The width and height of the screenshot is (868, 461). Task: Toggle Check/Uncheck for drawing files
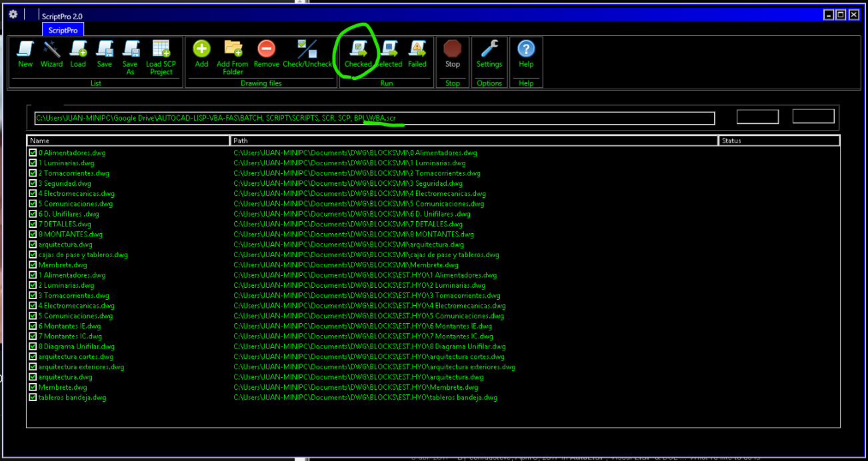click(x=307, y=54)
